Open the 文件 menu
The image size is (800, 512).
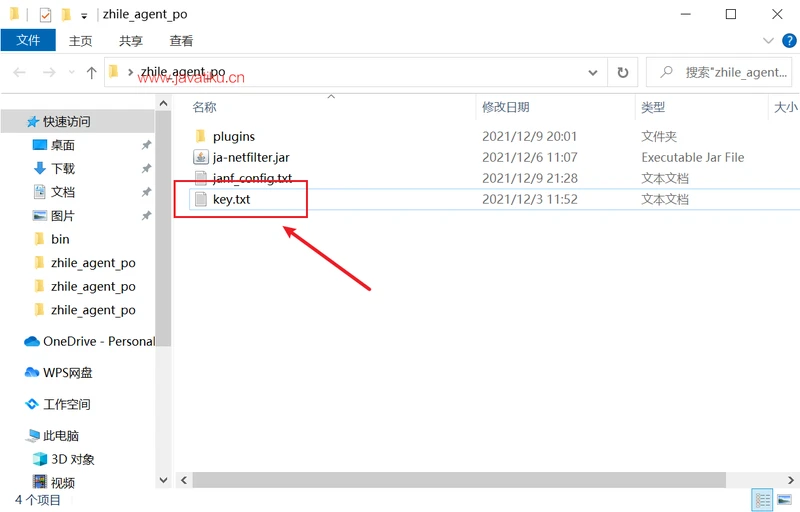point(28,41)
